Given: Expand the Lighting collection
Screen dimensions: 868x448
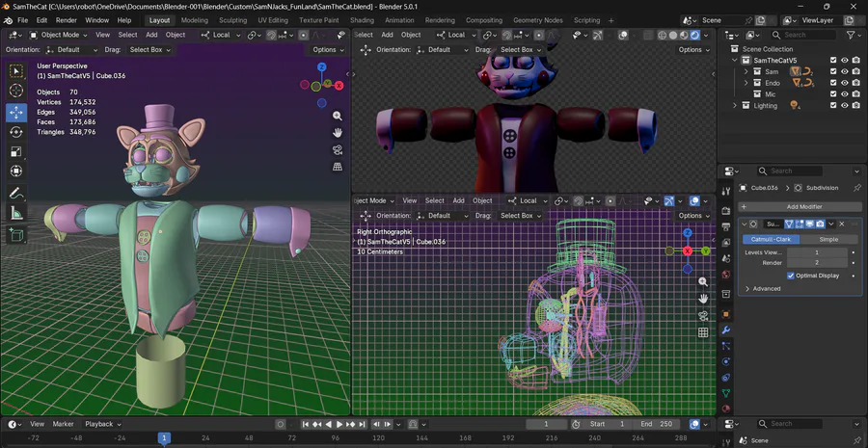Looking at the screenshot, I should [735, 106].
